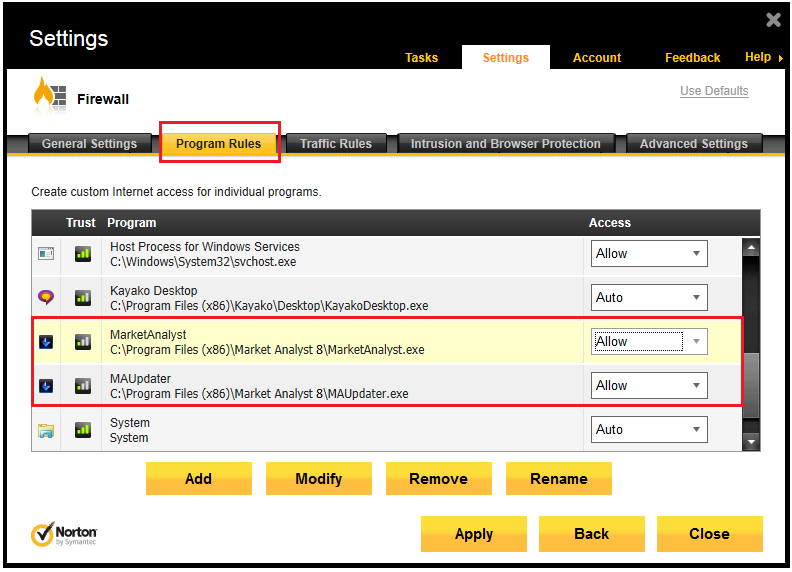
Task: Open Access dropdown for MarketAnalyst
Action: (649, 342)
